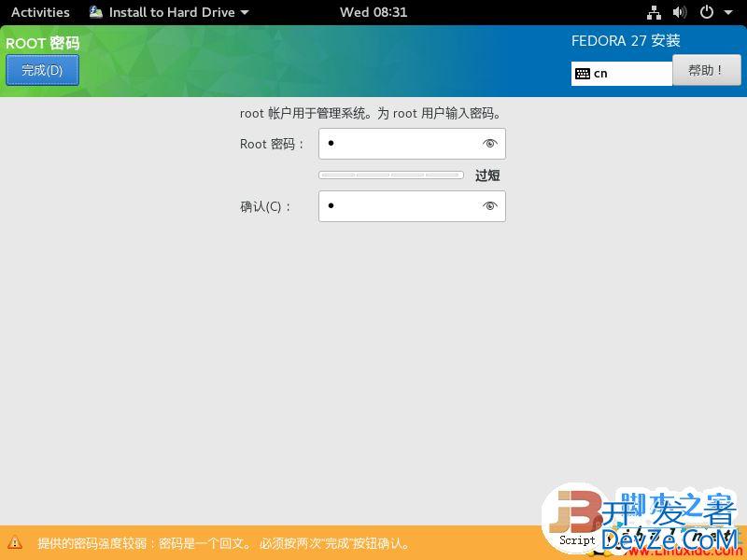This screenshot has height=560, width=747.
Task: Open the Wed 08:31 clock menu
Action: (373, 12)
